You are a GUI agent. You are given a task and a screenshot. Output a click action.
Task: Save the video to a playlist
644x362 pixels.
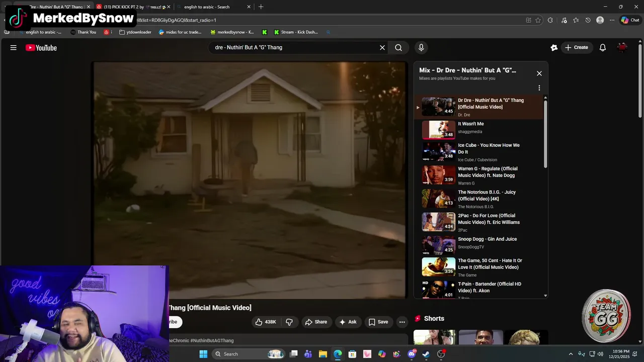coord(378,322)
